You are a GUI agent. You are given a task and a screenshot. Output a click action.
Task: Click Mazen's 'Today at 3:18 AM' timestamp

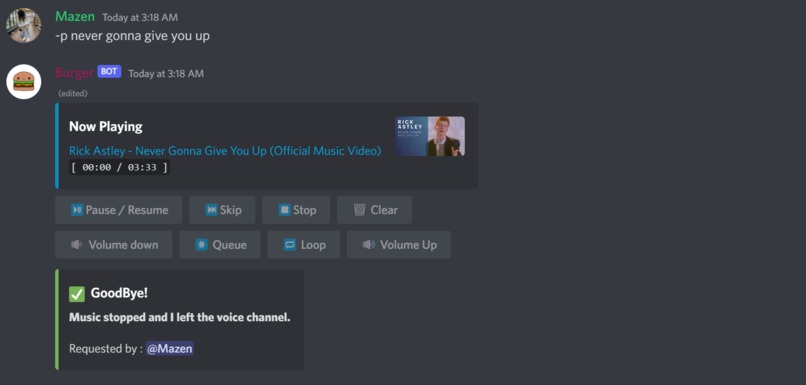click(140, 17)
